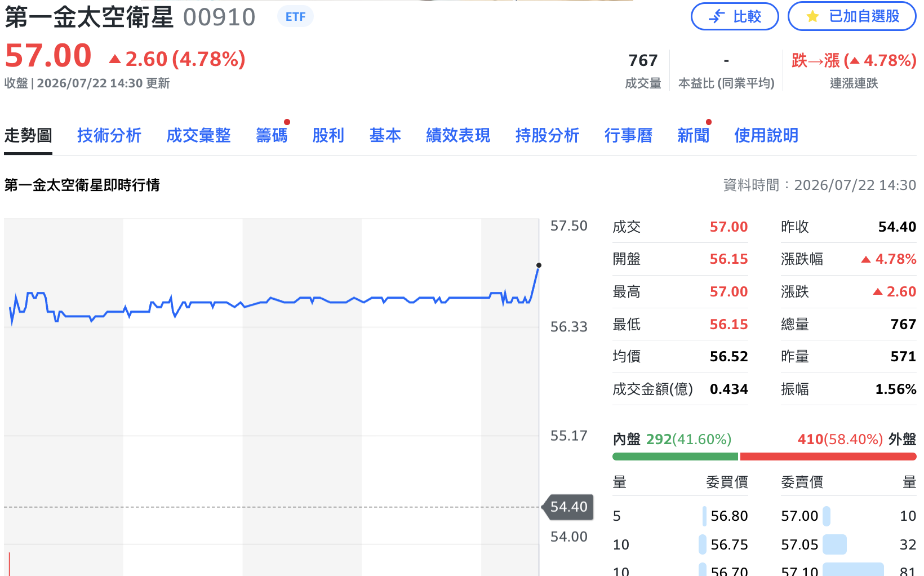Click the 已加自選股 watchlist button
This screenshot has width=924, height=576.
tap(852, 17)
